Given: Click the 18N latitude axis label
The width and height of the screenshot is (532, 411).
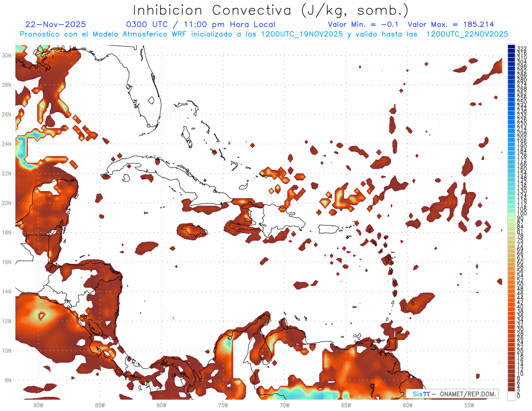Looking at the screenshot, I should click(7, 232).
